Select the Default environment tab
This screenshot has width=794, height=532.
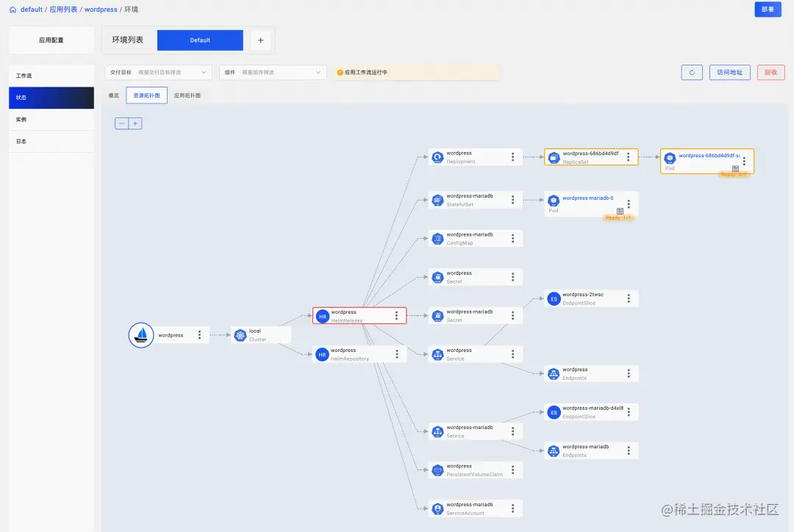pos(200,40)
